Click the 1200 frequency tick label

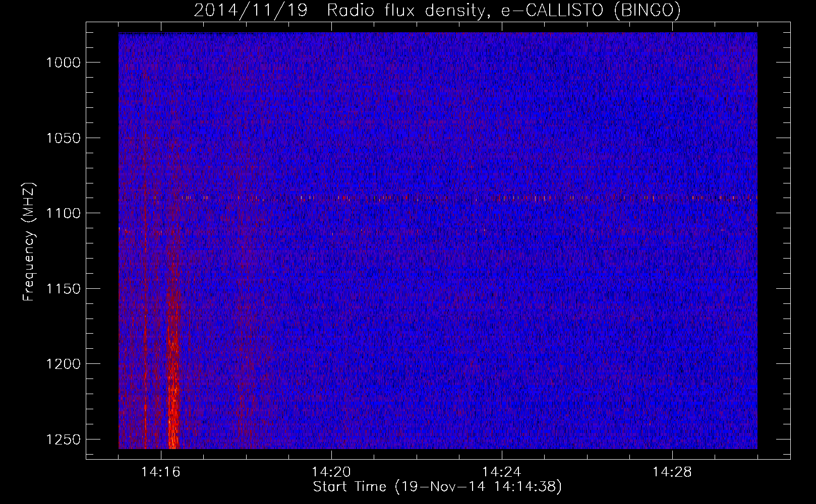(64, 364)
